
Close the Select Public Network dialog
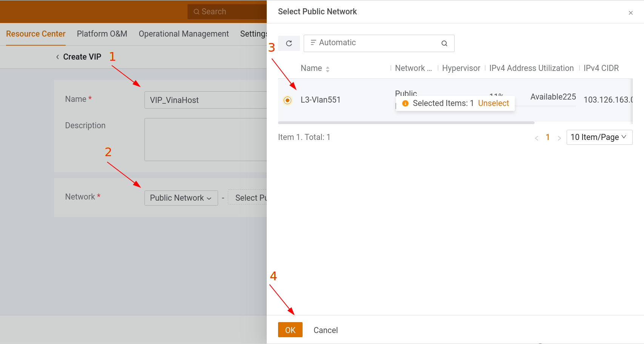(x=630, y=13)
